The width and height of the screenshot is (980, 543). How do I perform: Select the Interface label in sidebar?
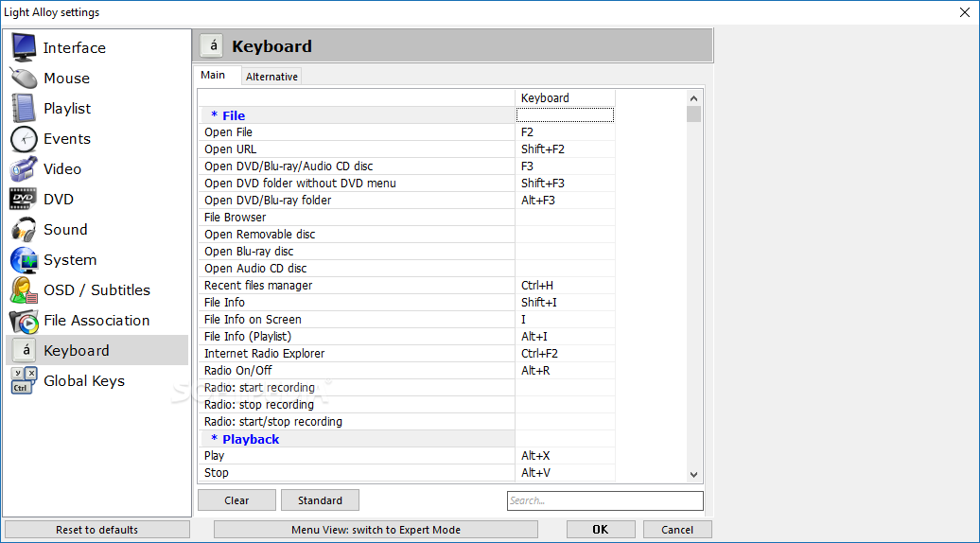click(x=75, y=47)
